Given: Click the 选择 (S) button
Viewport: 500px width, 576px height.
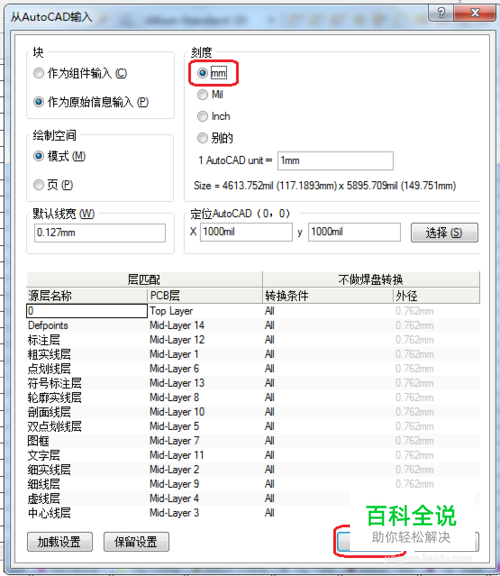Looking at the screenshot, I should point(444,233).
